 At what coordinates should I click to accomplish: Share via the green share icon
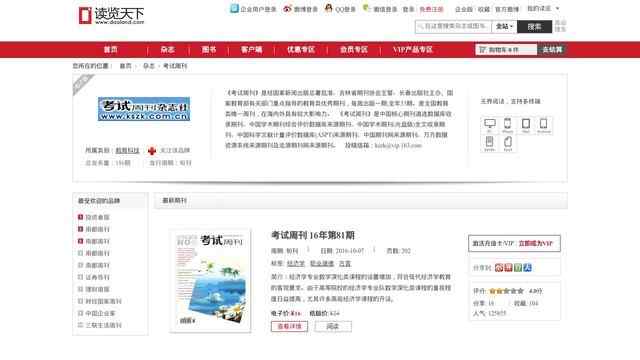[518, 268]
